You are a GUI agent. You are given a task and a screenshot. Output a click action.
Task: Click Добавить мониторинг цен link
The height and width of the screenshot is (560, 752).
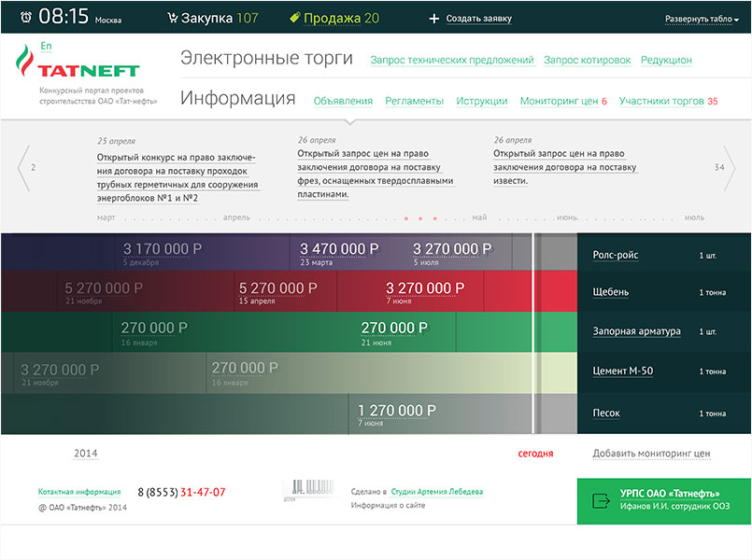click(x=651, y=454)
